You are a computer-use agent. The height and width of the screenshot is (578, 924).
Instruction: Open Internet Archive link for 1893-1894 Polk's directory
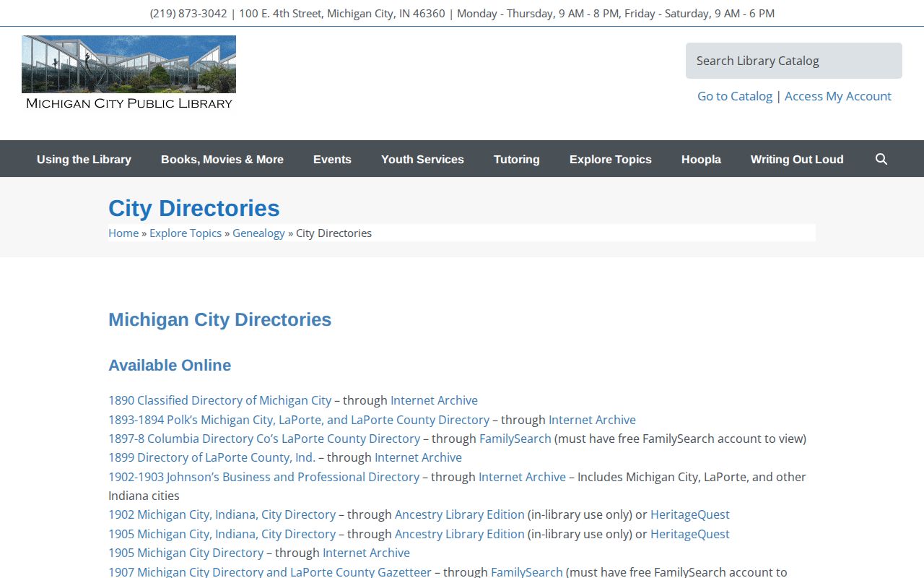[592, 420]
